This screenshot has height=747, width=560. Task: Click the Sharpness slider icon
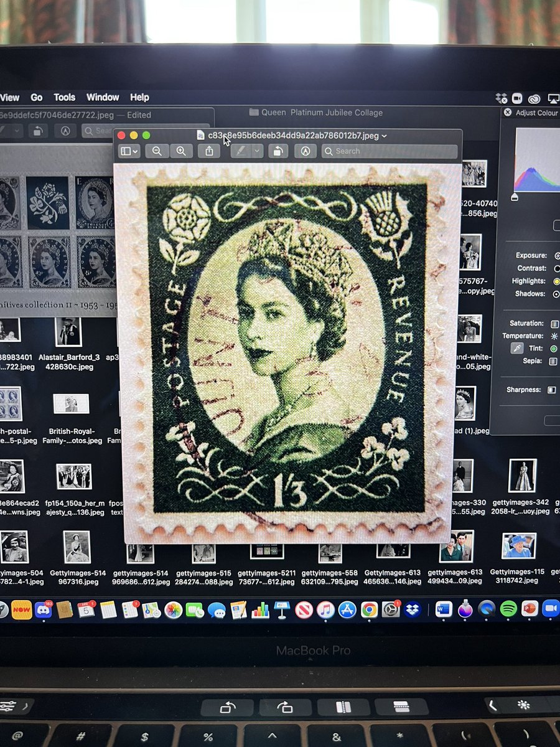coord(552,390)
